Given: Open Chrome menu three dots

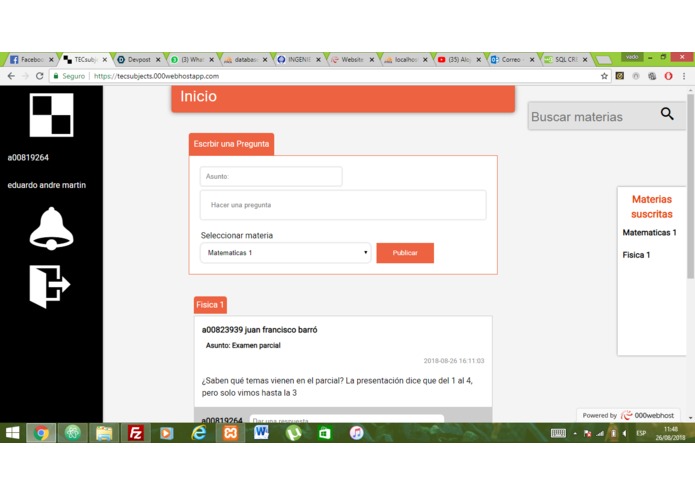Looking at the screenshot, I should 684,76.
